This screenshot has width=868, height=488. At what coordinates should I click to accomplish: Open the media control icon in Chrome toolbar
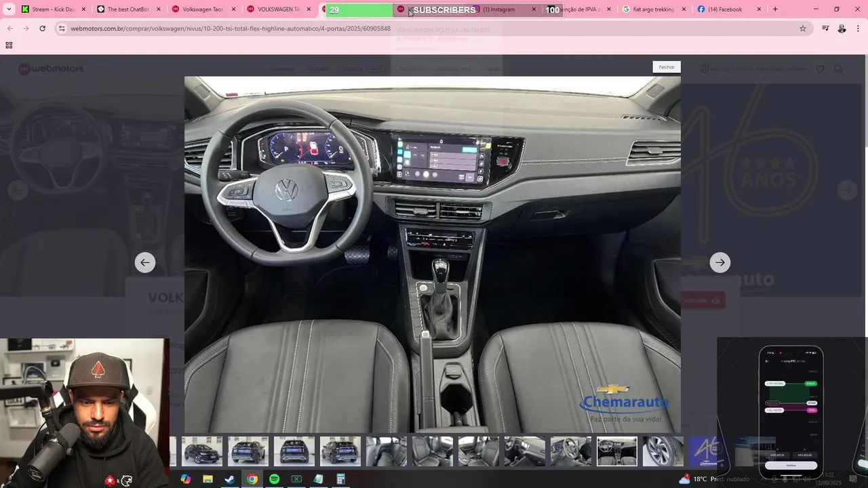825,28
